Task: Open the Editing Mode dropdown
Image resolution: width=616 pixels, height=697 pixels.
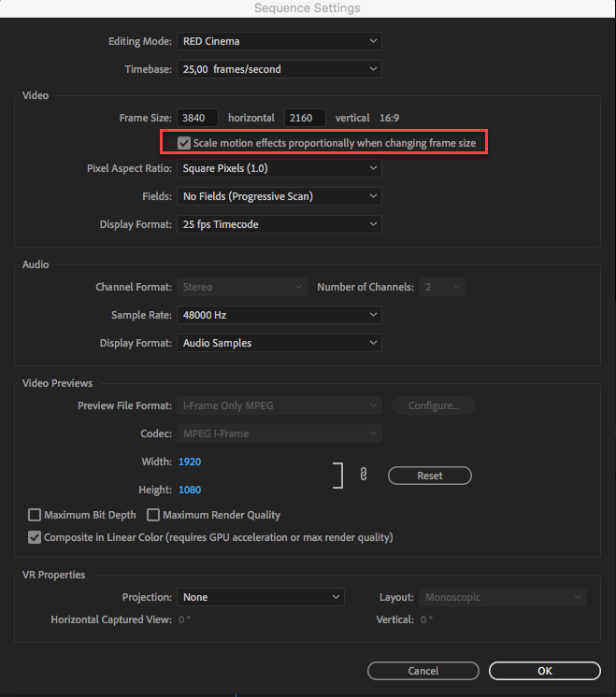Action: pos(279,41)
